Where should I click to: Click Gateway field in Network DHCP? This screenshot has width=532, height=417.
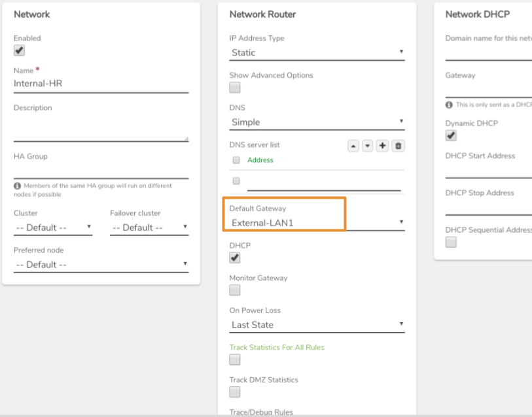pos(489,90)
